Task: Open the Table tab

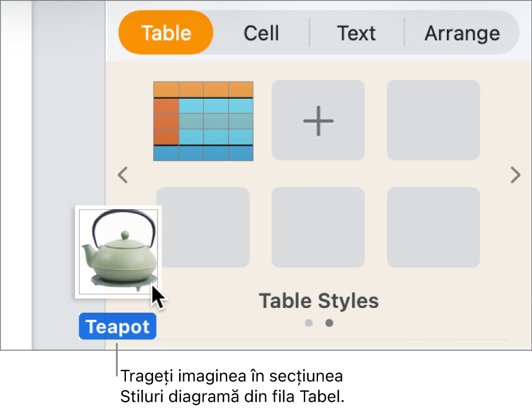Action: 166,33
